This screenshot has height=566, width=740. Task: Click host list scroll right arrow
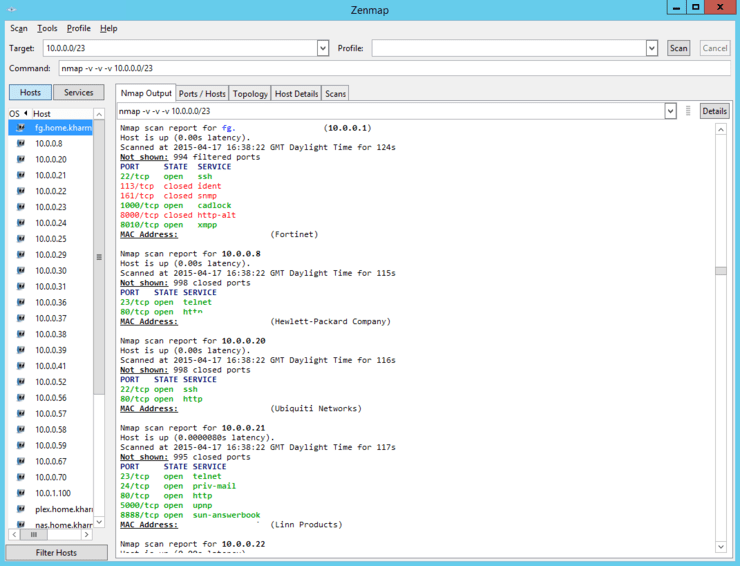coord(86,534)
